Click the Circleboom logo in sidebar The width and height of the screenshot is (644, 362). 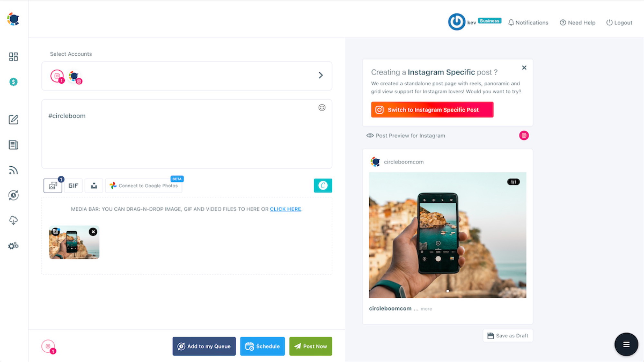point(13,19)
